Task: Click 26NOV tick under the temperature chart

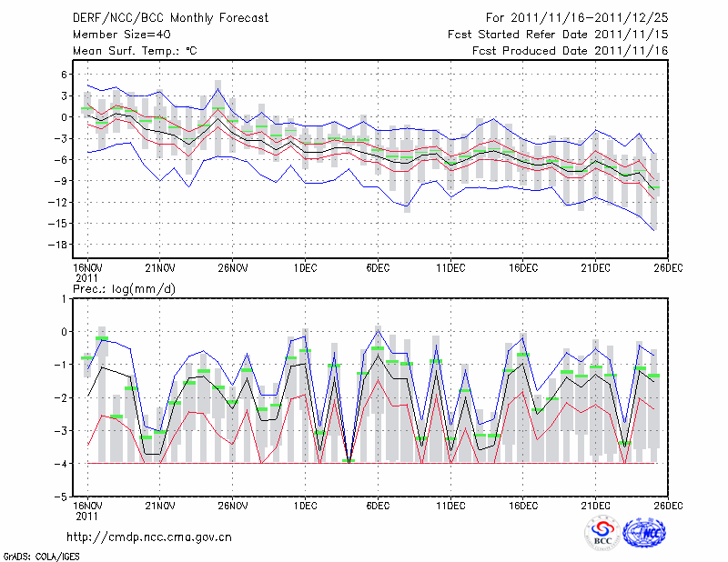Action: 233,267
